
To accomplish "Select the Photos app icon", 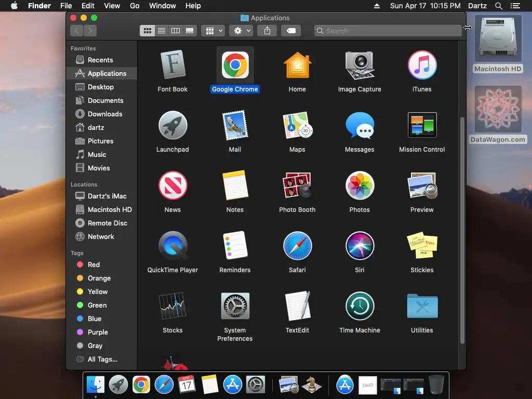I will tap(360, 185).
